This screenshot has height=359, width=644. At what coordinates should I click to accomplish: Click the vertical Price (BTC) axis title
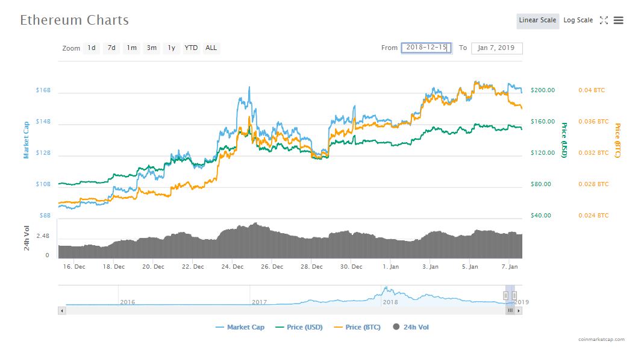coord(617,140)
